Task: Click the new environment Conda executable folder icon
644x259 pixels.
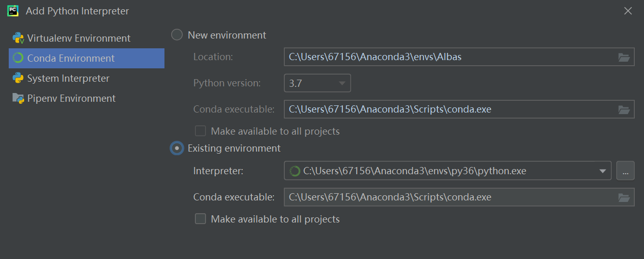Action: [624, 109]
